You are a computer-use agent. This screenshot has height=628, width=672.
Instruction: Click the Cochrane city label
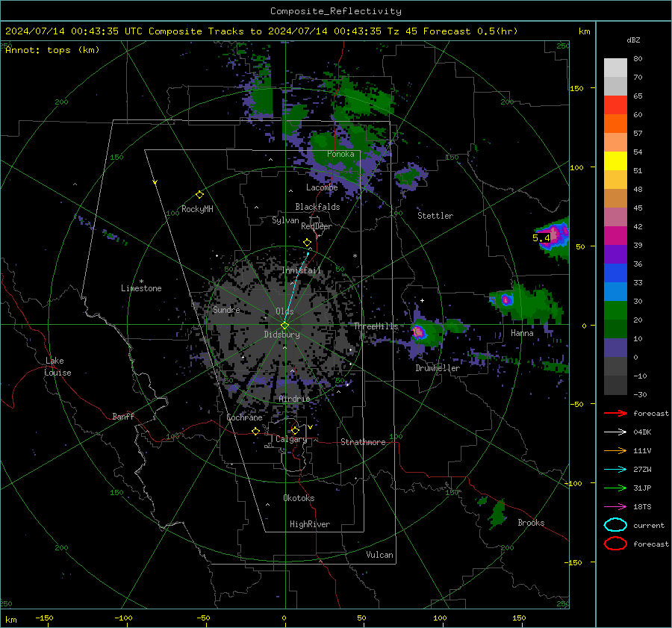click(244, 417)
